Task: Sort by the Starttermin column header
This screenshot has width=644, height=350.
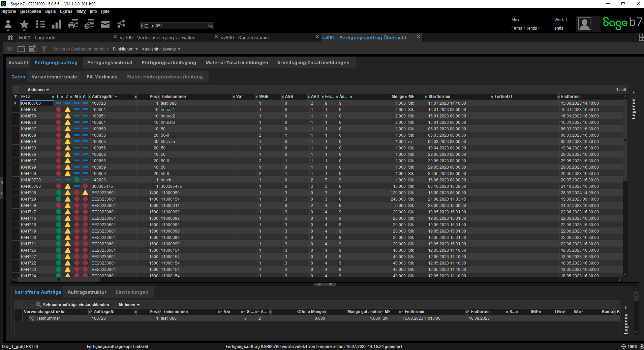Action: [439, 97]
